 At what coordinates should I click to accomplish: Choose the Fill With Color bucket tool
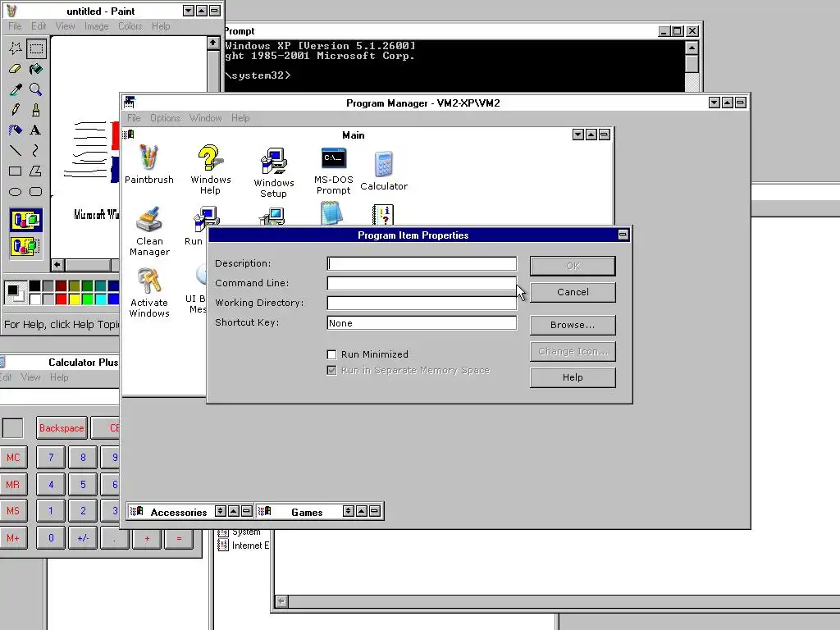(36, 69)
